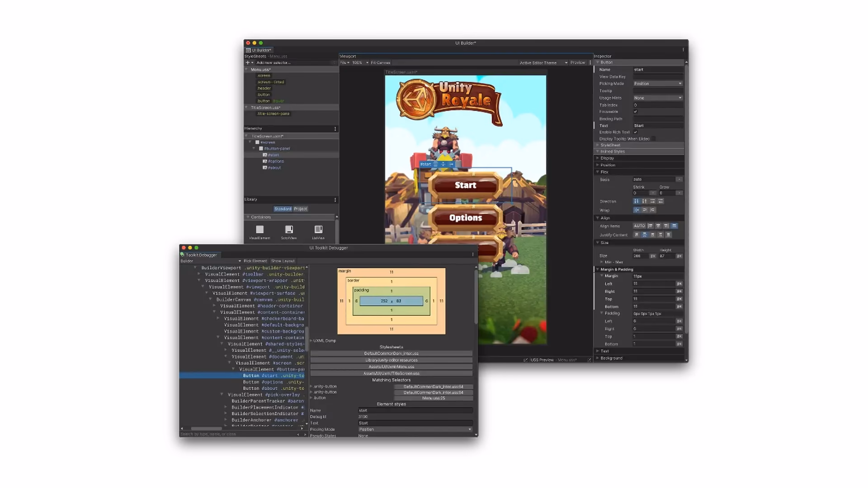The height and width of the screenshot is (488, 868).
Task: Switch to the Standard tab in Library
Action: coord(283,208)
